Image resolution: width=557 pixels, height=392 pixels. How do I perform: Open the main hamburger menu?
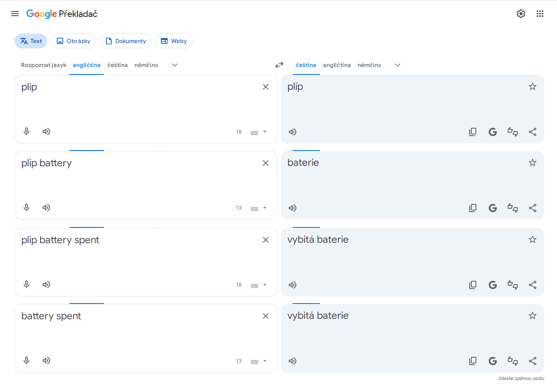click(x=15, y=14)
